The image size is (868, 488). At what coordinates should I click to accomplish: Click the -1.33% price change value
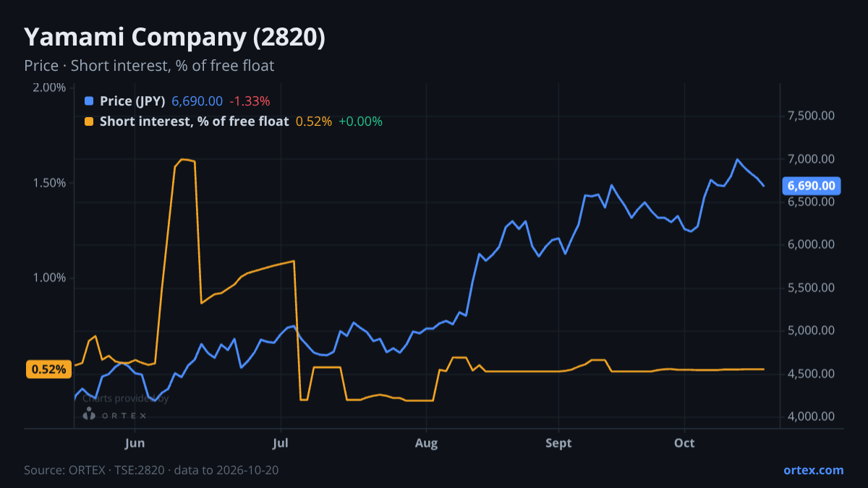tap(250, 101)
